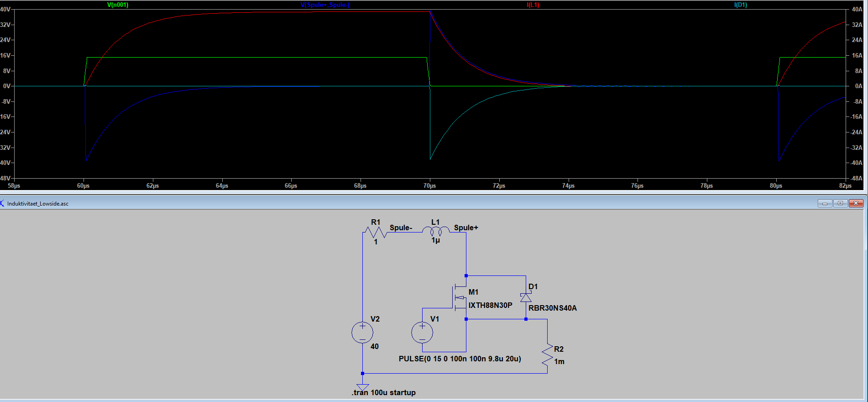This screenshot has height=402, width=868.
Task: Click the Spule- net label
Action: click(x=401, y=227)
